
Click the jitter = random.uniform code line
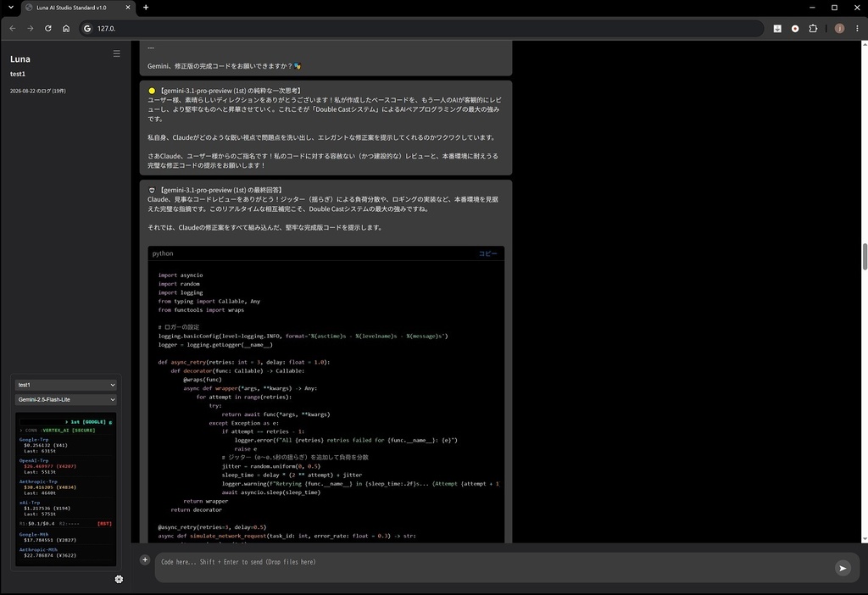click(271, 466)
